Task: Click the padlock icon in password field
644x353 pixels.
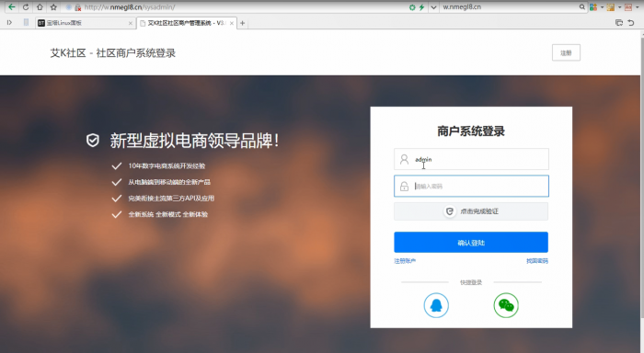Action: click(404, 187)
